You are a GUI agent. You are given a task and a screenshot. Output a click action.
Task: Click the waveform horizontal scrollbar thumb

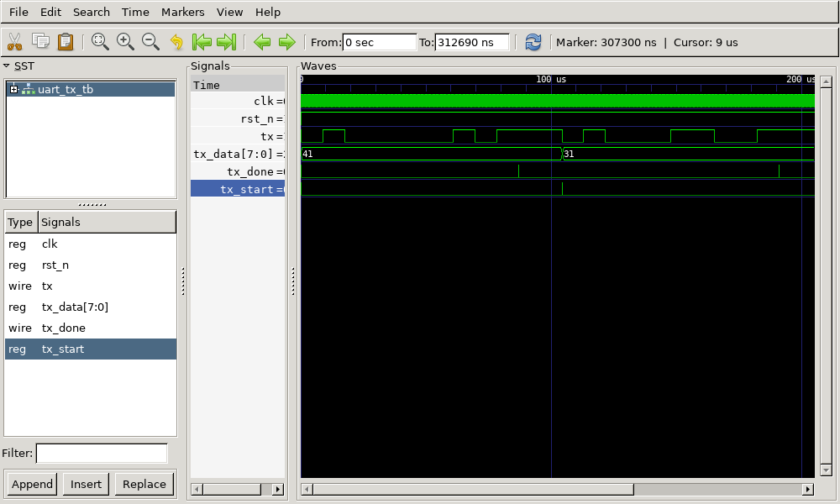click(x=475, y=489)
